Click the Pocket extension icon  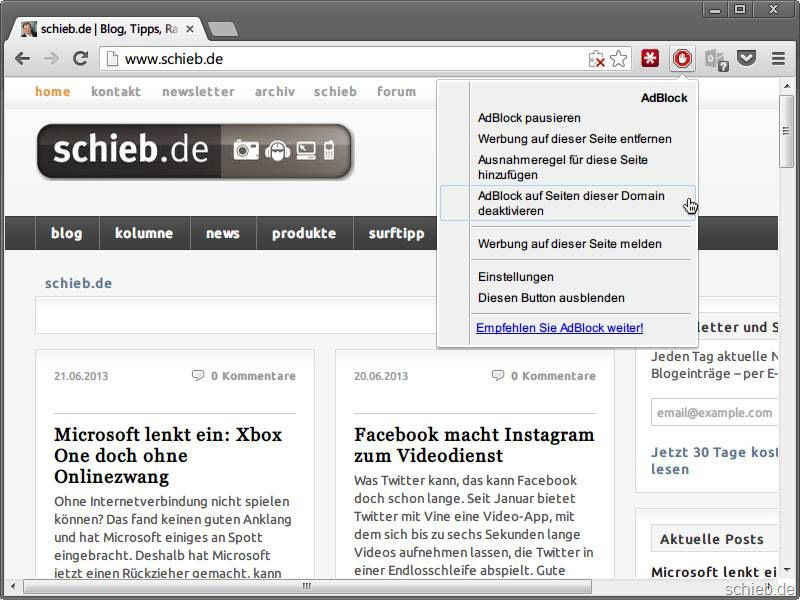[x=746, y=58]
